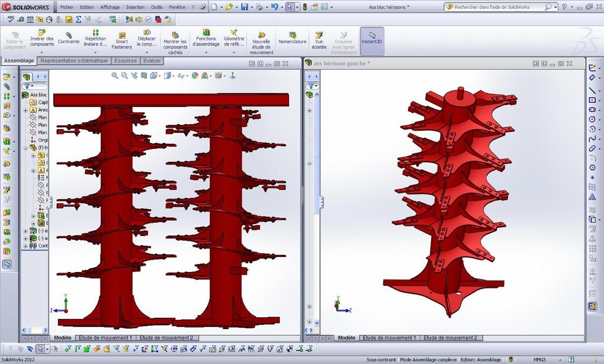Click the Contrainte (mate) tool
Image resolution: width=604 pixels, height=364 pixels.
click(68, 38)
